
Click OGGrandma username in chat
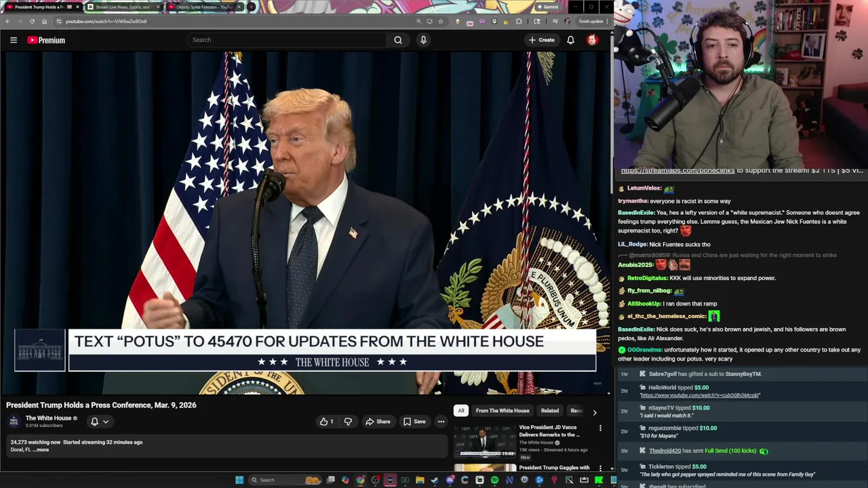[645, 350]
